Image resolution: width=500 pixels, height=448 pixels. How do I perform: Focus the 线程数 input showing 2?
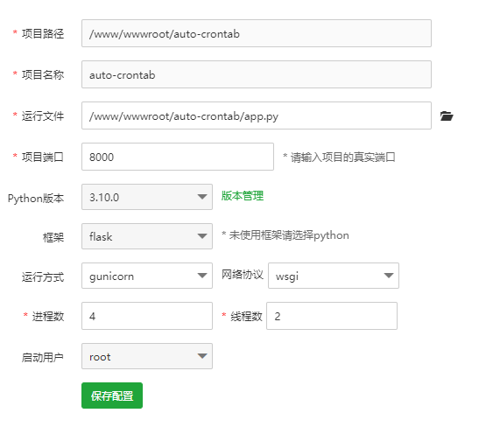[332, 316]
